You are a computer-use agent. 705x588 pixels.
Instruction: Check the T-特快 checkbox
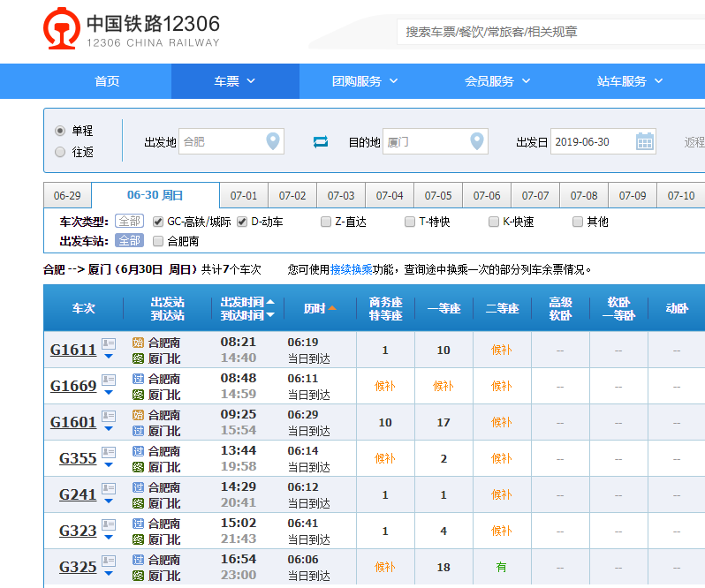[410, 222]
